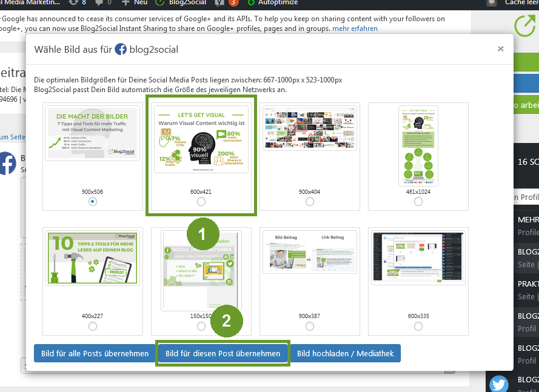Image resolution: width=539 pixels, height=392 pixels.
Task: Pick the image search collage thumbnail
Action: point(310,128)
